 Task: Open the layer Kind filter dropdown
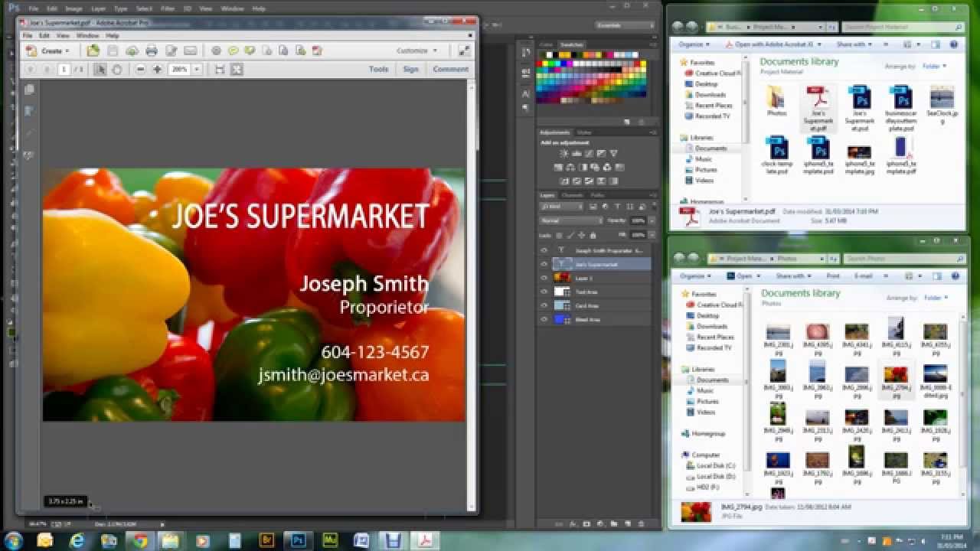tap(562, 207)
